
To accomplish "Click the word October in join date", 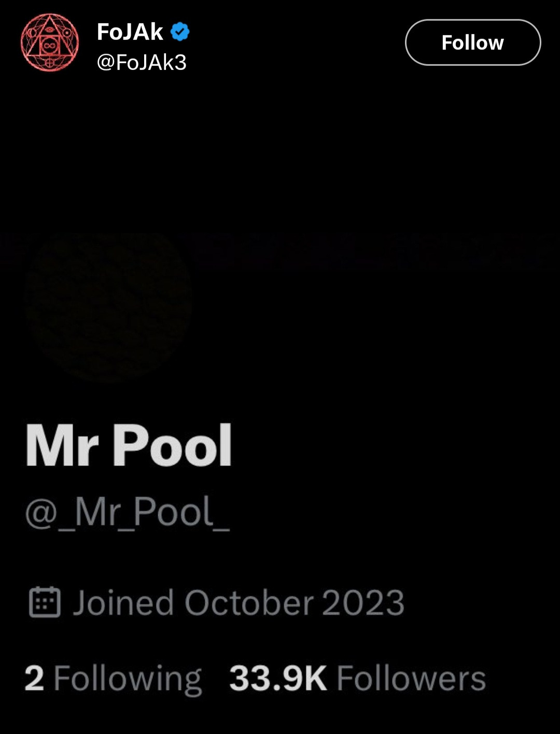I will coord(249,603).
